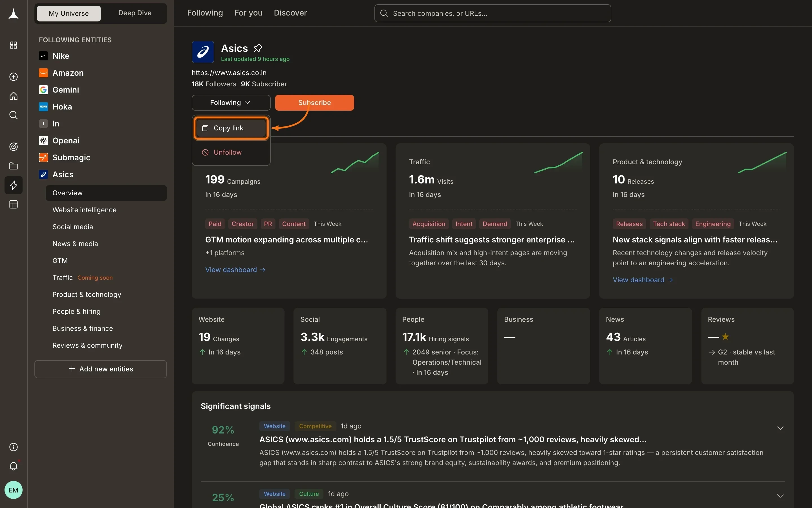Open notifications bell icon

14,466
